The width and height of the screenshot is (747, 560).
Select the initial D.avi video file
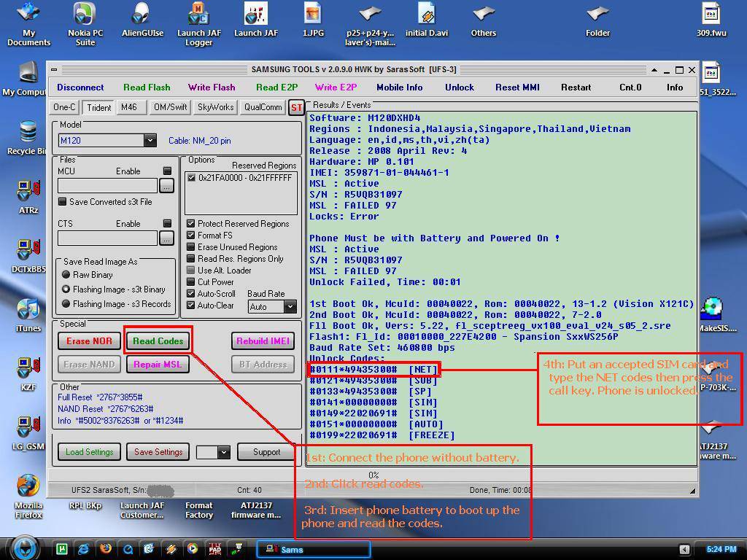click(x=426, y=20)
